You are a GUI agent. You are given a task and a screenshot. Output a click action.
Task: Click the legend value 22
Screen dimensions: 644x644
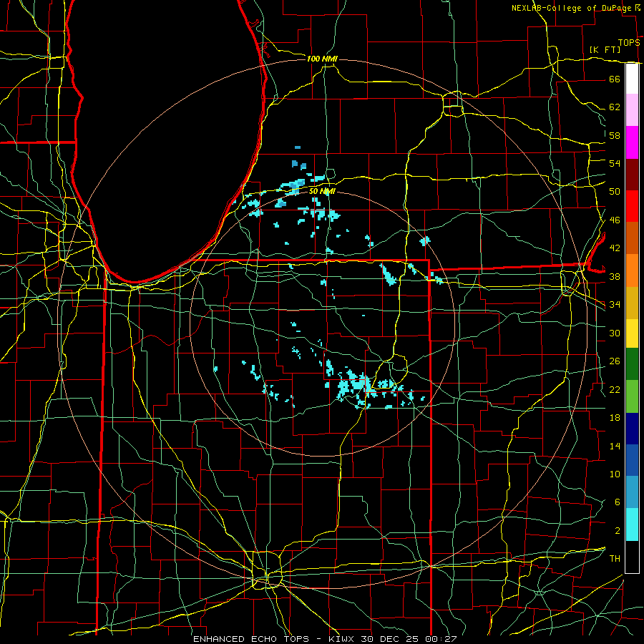pyautogui.click(x=615, y=390)
